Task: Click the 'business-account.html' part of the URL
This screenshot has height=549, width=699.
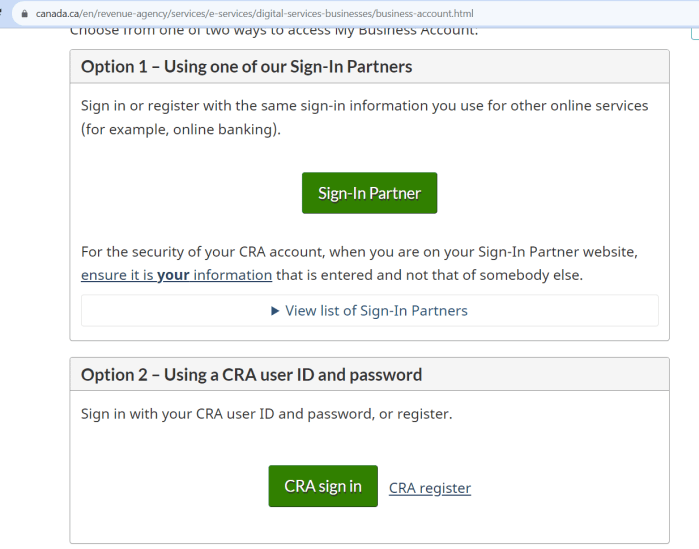Action: click(424, 14)
